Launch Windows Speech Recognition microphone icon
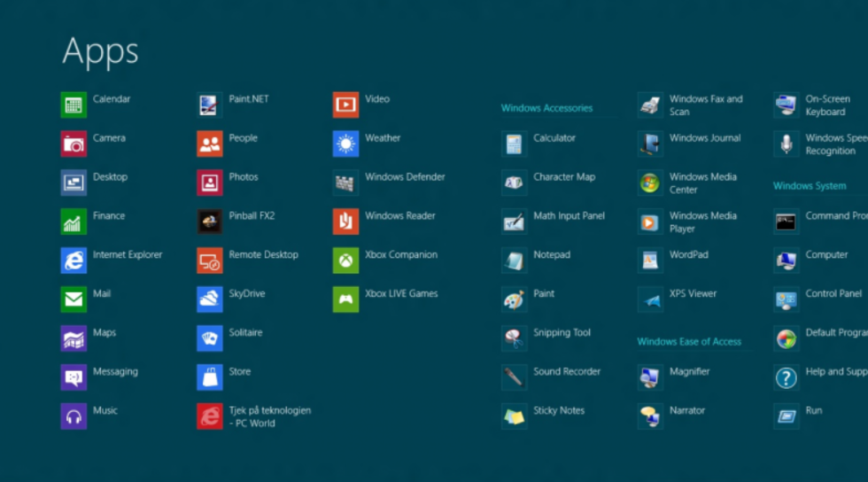The width and height of the screenshot is (868, 482). click(787, 144)
